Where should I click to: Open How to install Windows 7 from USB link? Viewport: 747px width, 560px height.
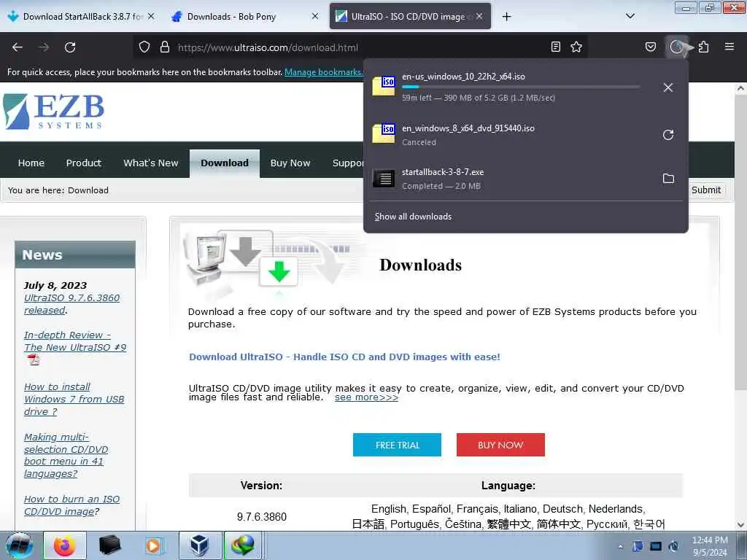(x=74, y=399)
